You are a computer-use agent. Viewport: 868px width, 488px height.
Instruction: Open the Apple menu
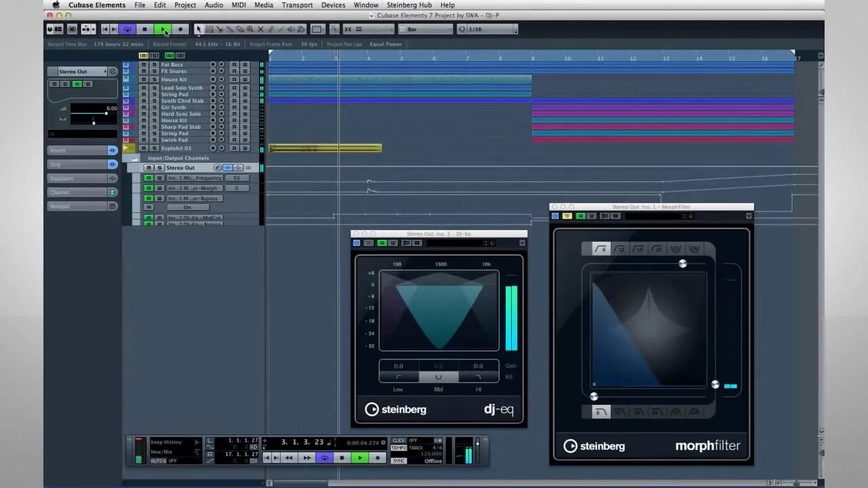(56, 5)
